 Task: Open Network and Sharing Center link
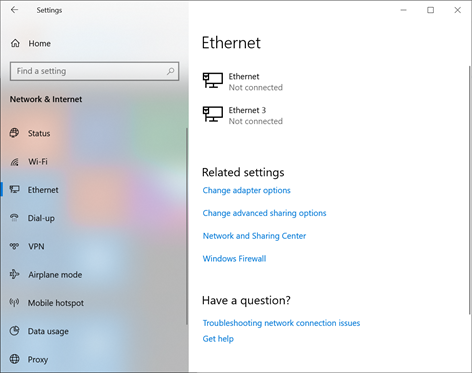pos(254,236)
